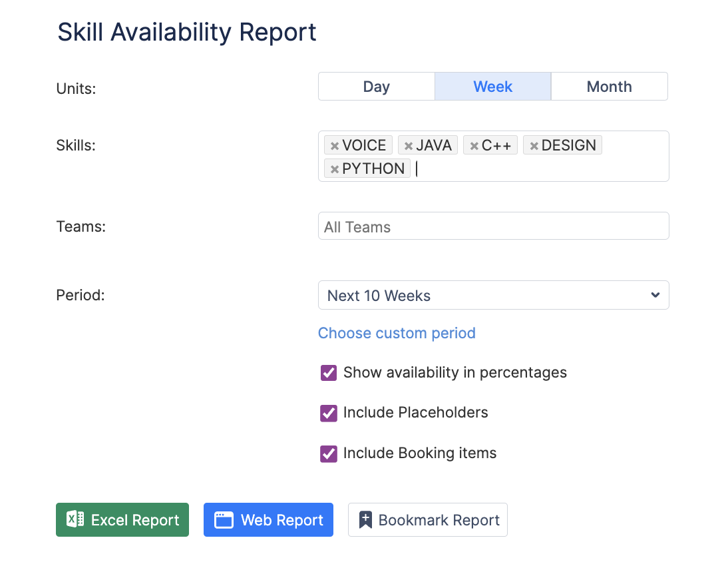Delete the C++ skill tag
This screenshot has height=586, width=728.
pos(474,146)
